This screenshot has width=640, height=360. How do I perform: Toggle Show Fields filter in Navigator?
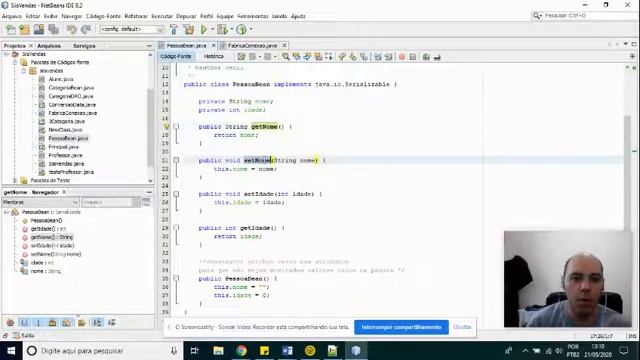(x=24, y=322)
